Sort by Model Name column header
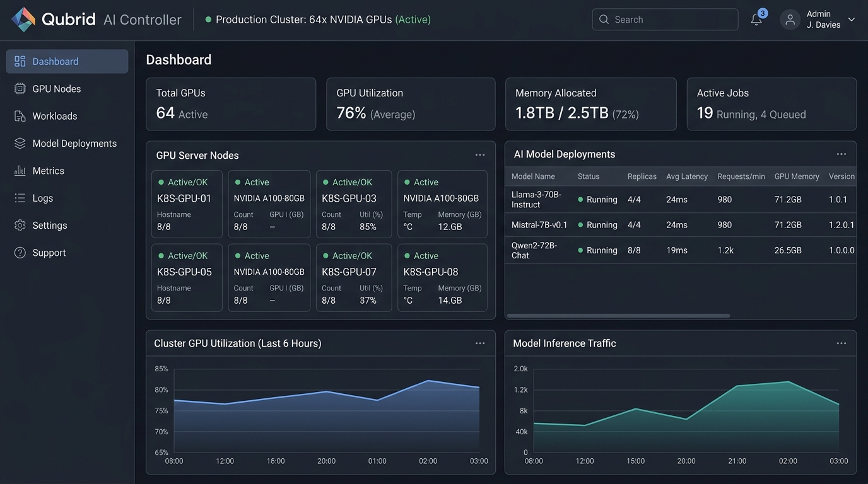The width and height of the screenshot is (868, 484). (533, 176)
